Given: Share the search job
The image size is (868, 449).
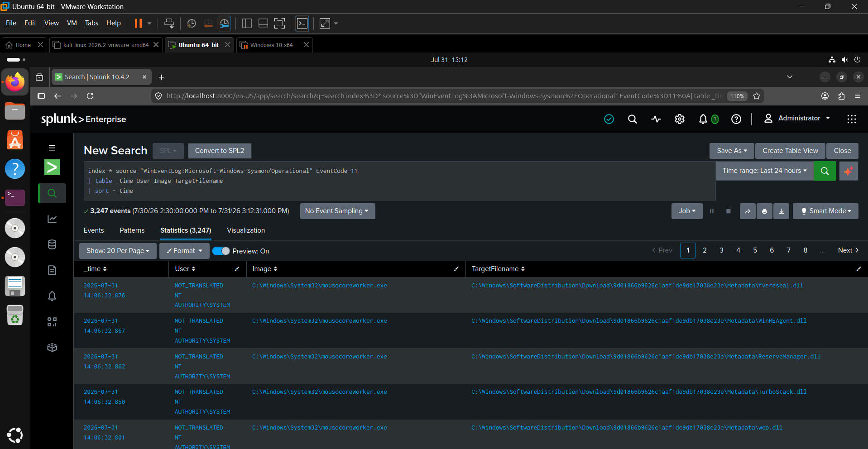Looking at the screenshot, I should point(748,211).
